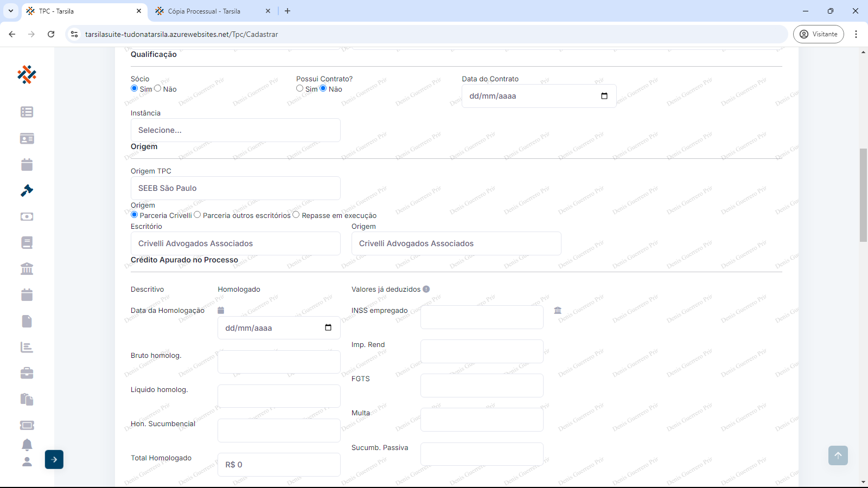The width and height of the screenshot is (868, 488).
Task: Select 'Sim' for Possui Contrato
Action: tap(300, 88)
